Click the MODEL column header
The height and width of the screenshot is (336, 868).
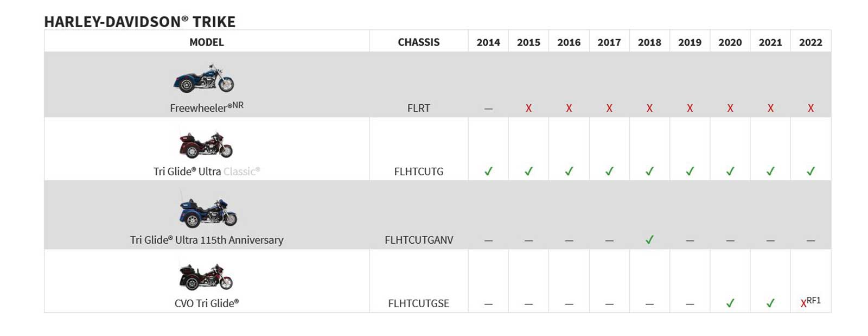tap(207, 42)
